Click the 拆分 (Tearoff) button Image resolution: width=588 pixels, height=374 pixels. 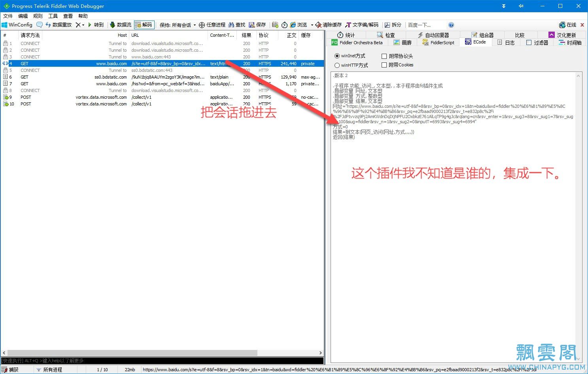[393, 25]
